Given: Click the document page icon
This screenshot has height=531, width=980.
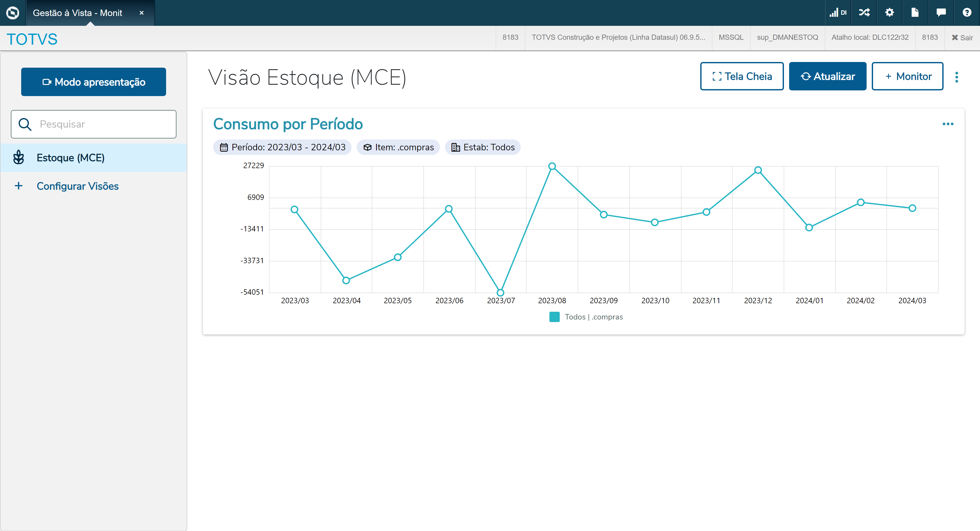Looking at the screenshot, I should 915,13.
